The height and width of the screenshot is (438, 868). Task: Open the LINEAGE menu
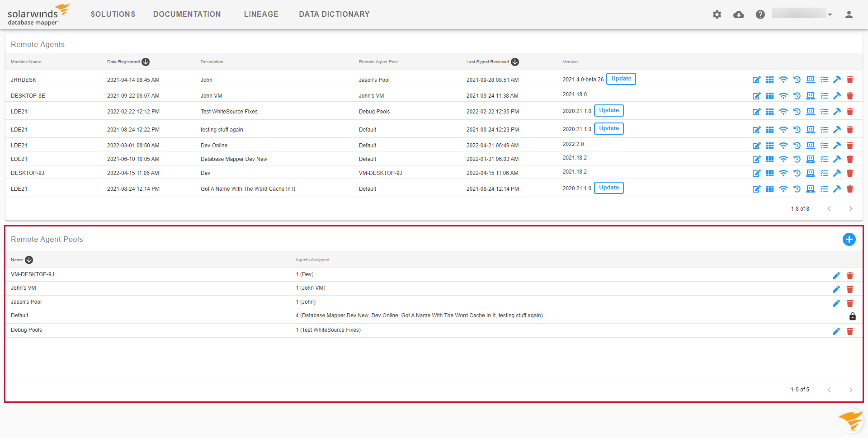coord(261,14)
